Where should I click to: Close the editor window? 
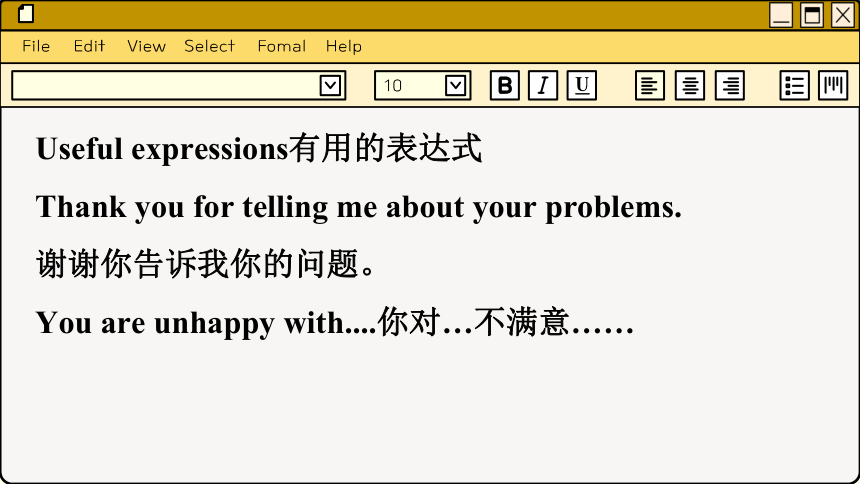[x=843, y=15]
